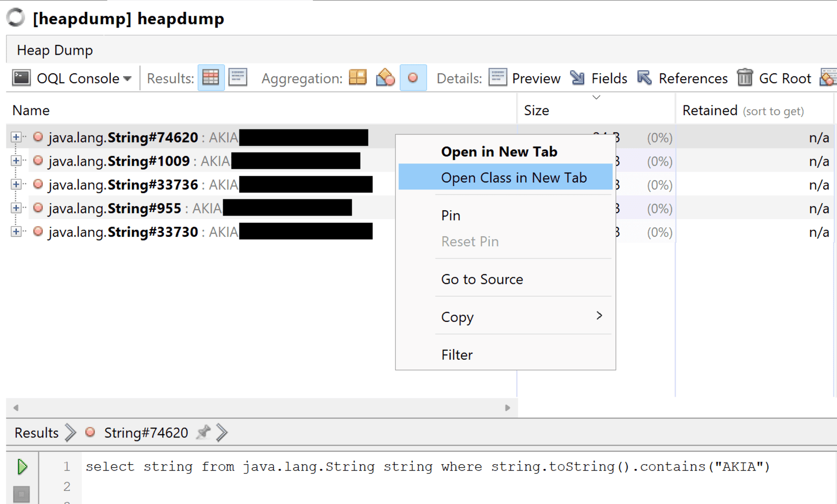Click the References arrow icon
Image resolution: width=837 pixels, height=504 pixels.
[644, 78]
